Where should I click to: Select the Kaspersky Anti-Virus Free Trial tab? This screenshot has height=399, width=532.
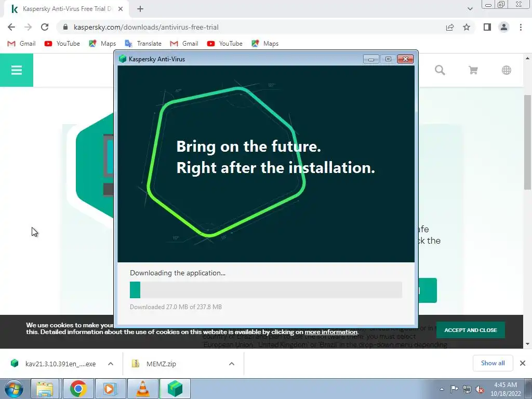tap(66, 9)
